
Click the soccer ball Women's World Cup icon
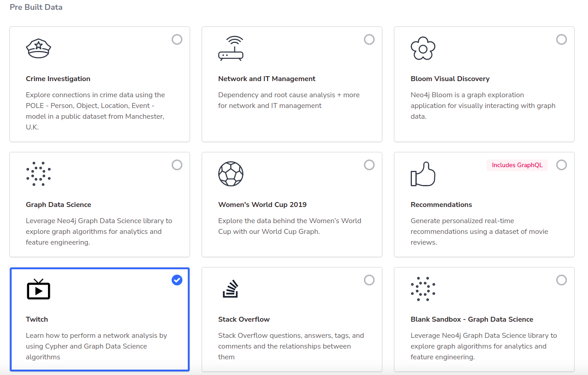tap(231, 174)
